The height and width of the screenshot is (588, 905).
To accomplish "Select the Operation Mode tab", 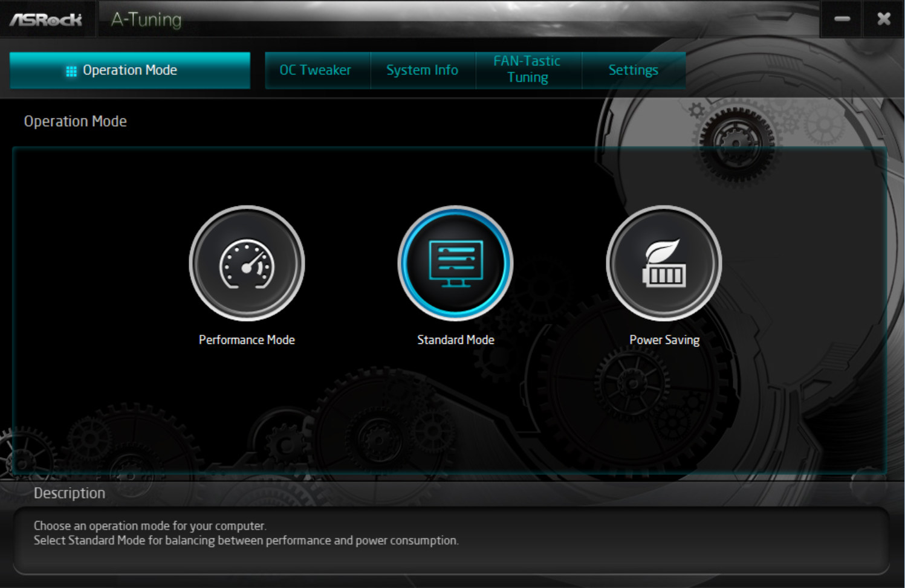I will coord(130,70).
